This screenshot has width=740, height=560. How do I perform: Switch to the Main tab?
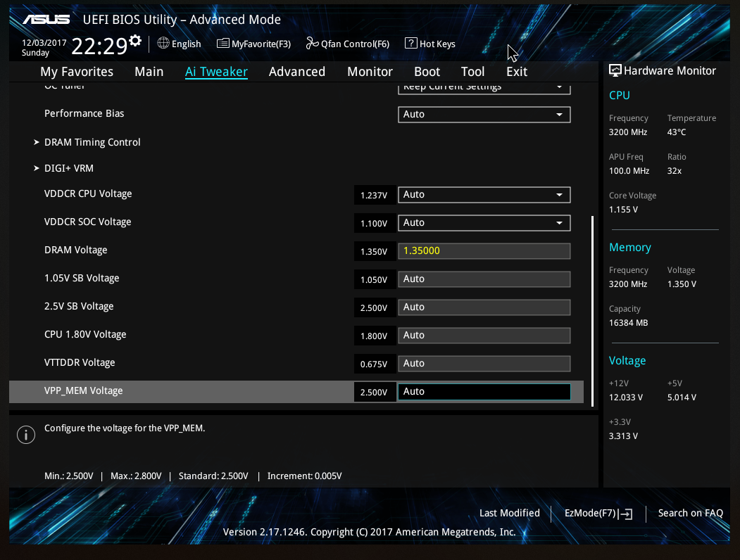pos(149,72)
